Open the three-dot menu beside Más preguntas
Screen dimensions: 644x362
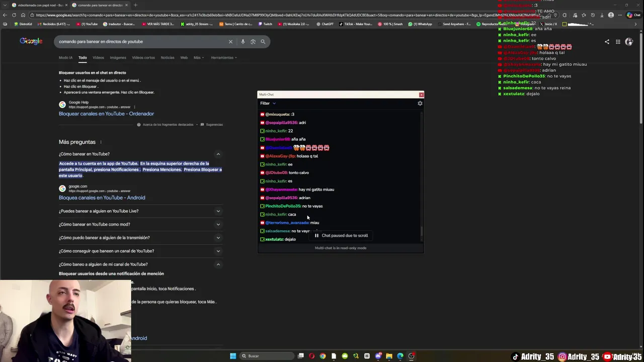click(101, 142)
